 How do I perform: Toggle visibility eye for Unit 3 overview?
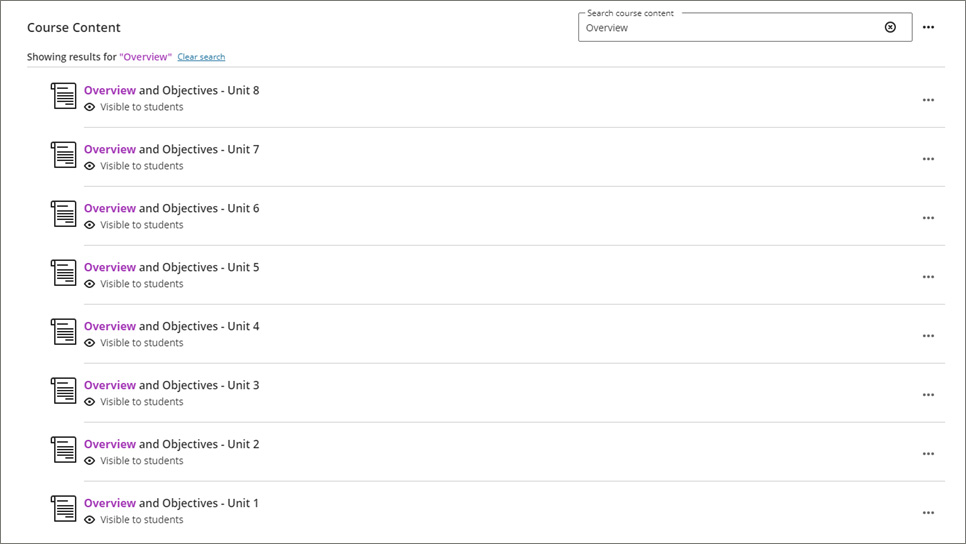tap(90, 402)
